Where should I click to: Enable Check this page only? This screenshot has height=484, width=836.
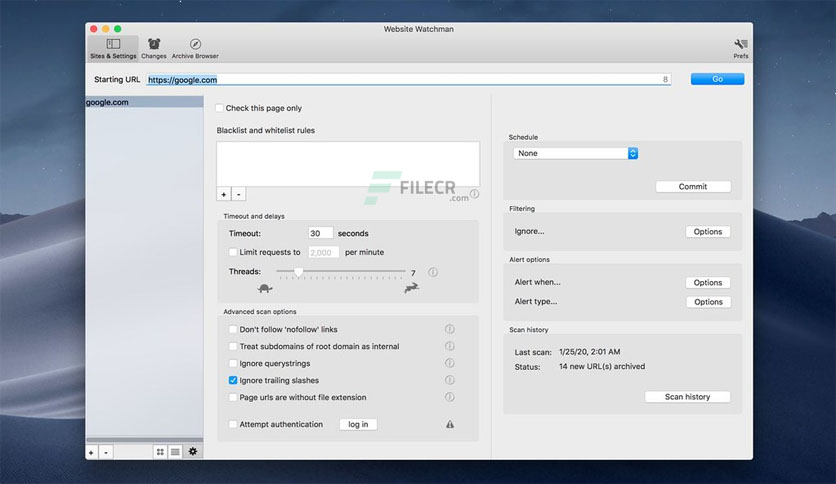pyautogui.click(x=219, y=108)
